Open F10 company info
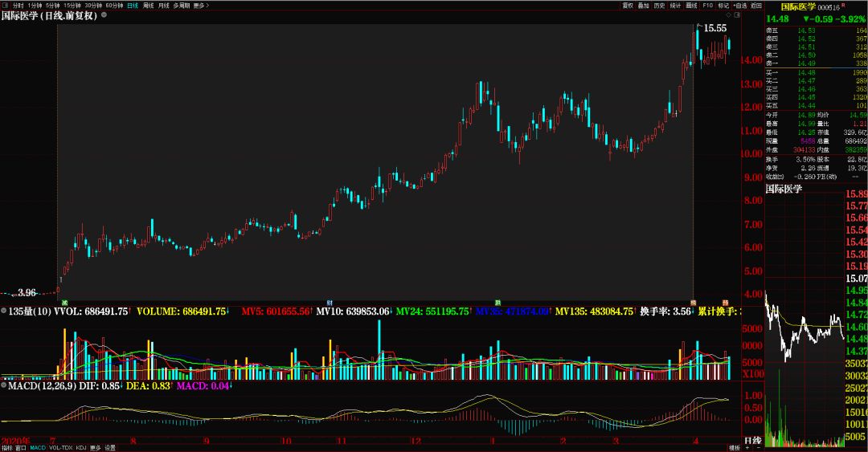This screenshot has height=452, width=868. [707, 6]
